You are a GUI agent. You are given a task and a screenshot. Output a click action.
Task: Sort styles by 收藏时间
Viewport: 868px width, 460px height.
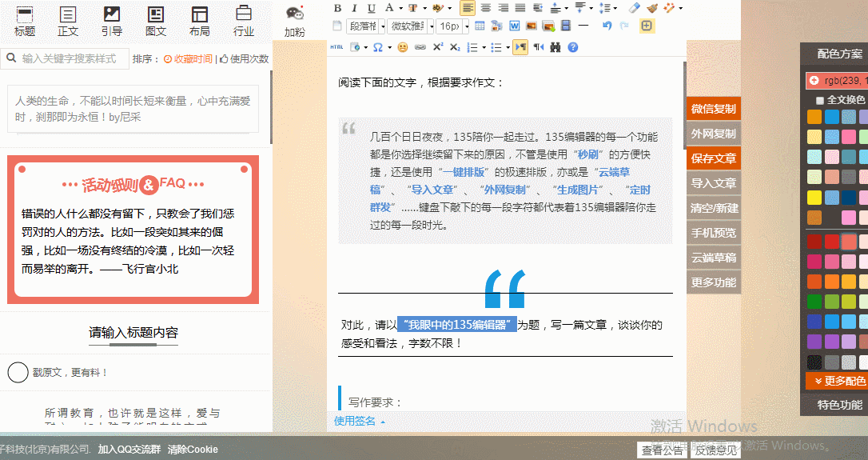coord(188,58)
